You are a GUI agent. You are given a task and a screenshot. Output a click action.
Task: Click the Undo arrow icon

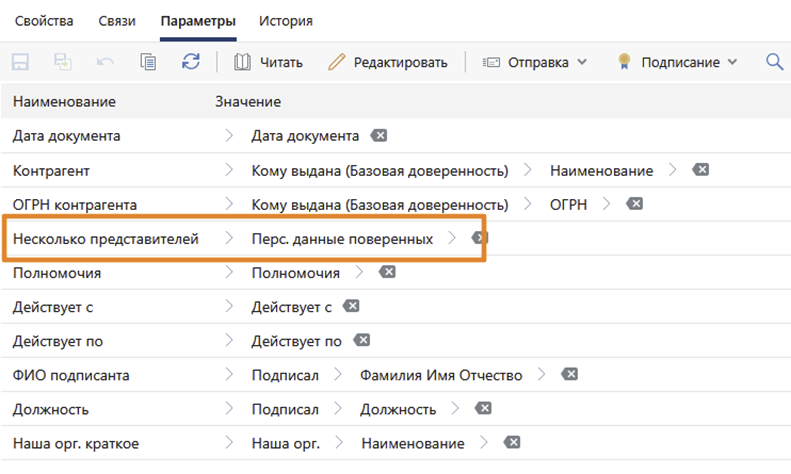coord(106,62)
